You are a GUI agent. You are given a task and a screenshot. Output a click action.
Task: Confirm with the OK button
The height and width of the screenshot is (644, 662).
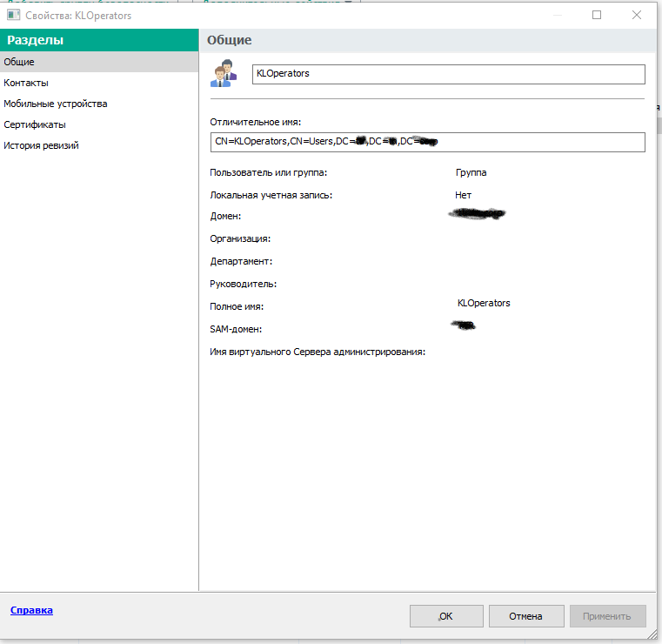[x=446, y=616]
